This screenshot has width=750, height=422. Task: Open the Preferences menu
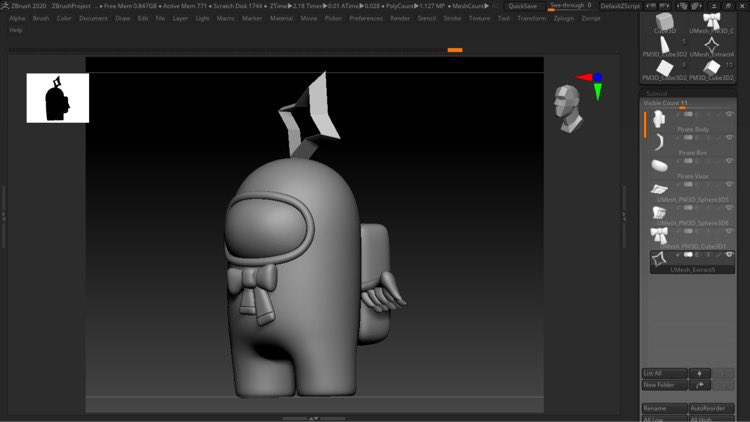click(x=366, y=18)
